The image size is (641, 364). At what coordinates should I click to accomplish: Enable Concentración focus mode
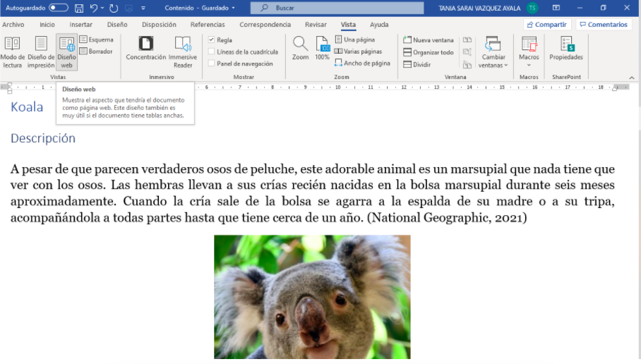pos(146,49)
